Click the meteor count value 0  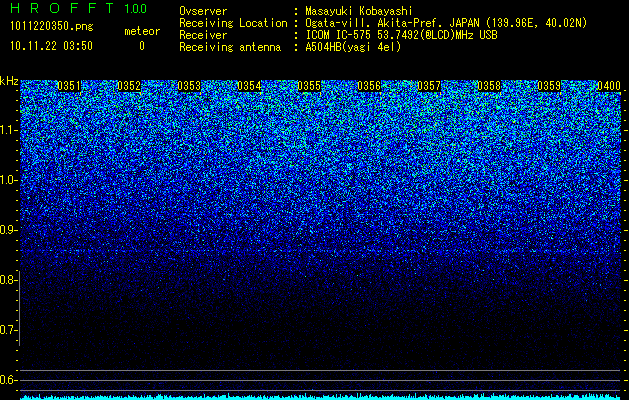coord(142,46)
